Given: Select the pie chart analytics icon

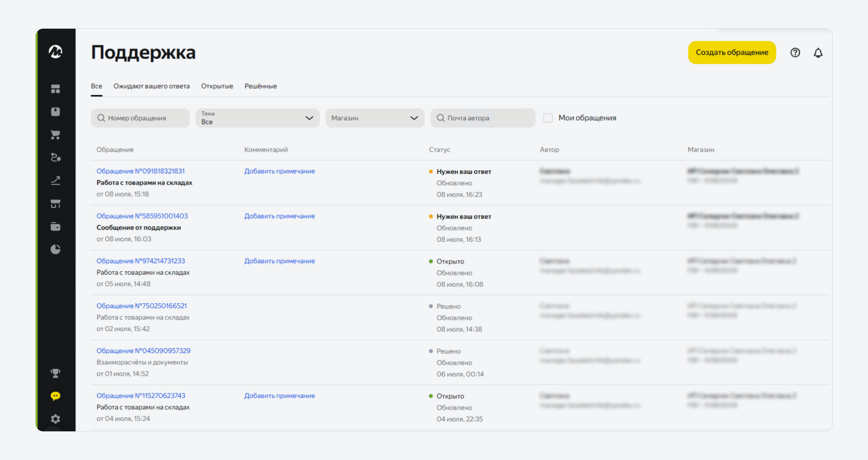Looking at the screenshot, I should tap(56, 249).
